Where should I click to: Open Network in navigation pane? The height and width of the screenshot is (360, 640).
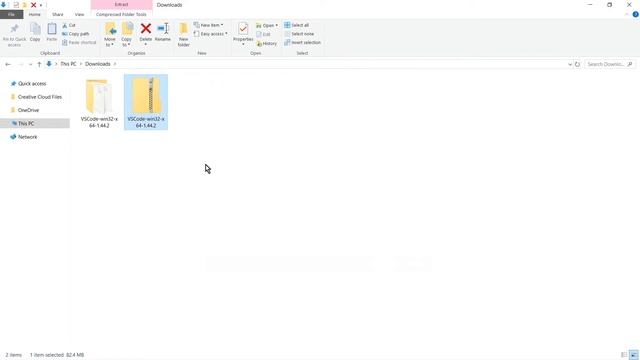[27, 137]
